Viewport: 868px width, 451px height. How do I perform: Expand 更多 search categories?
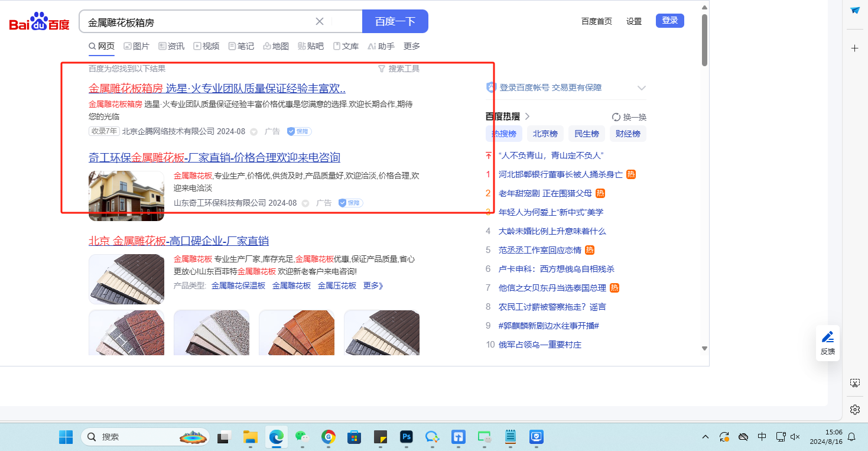pyautogui.click(x=412, y=46)
